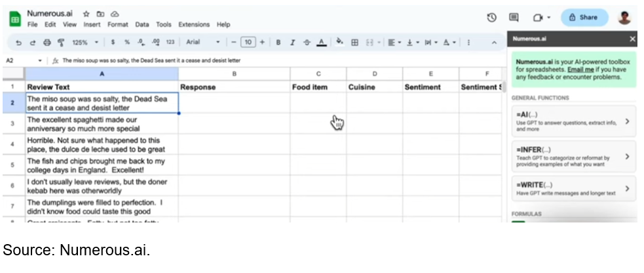Open the Borders tool
644x273 pixels.
coord(354,42)
